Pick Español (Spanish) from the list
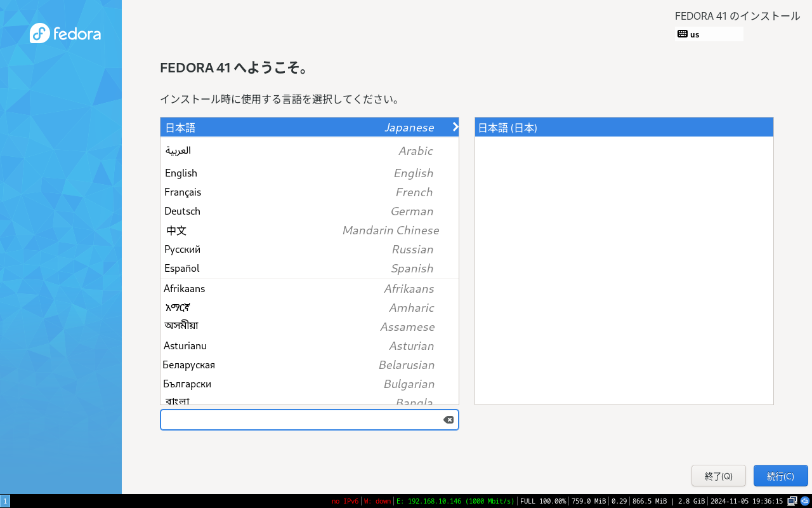This screenshot has width=812, height=508. (310, 268)
